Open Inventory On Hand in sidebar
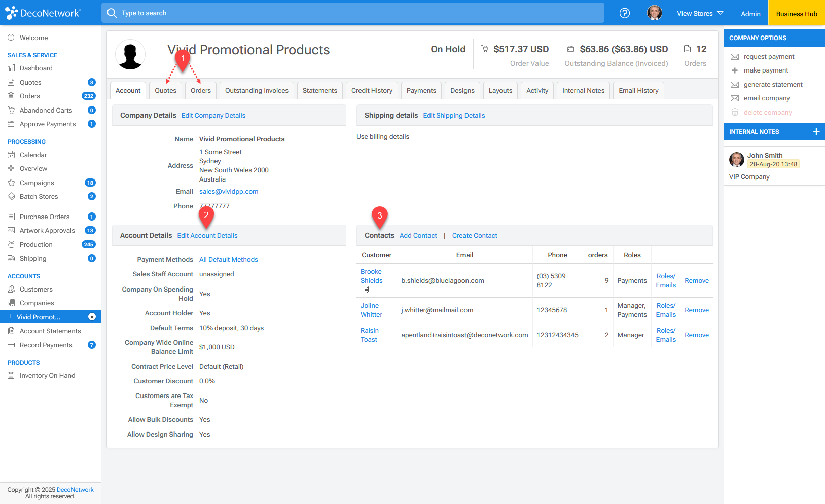Image resolution: width=825 pixels, height=504 pixels. coord(47,375)
